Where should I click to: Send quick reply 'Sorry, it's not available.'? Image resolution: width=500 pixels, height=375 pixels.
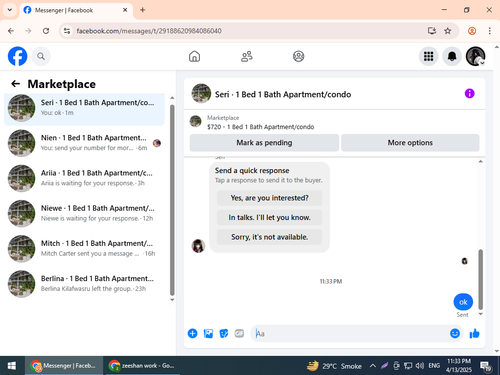pyautogui.click(x=269, y=237)
